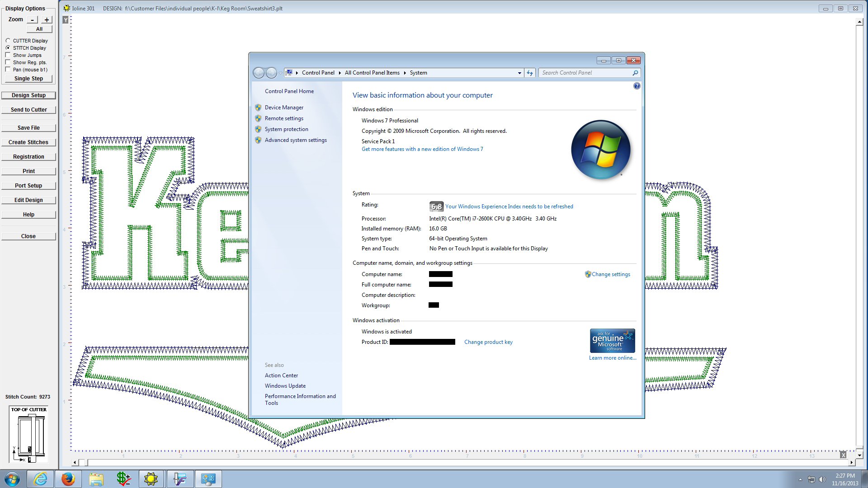Open Firefox from the taskbar
The width and height of the screenshot is (868, 488).
(68, 479)
